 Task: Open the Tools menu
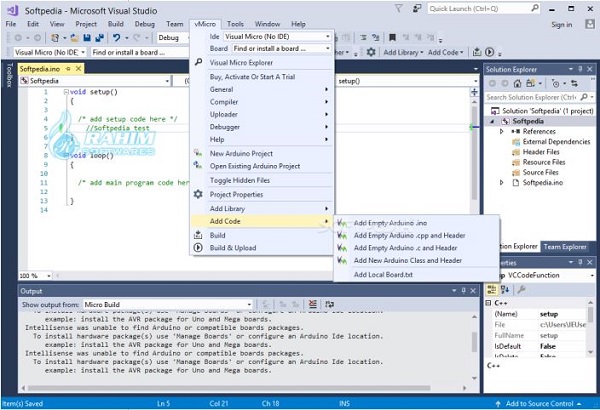235,23
